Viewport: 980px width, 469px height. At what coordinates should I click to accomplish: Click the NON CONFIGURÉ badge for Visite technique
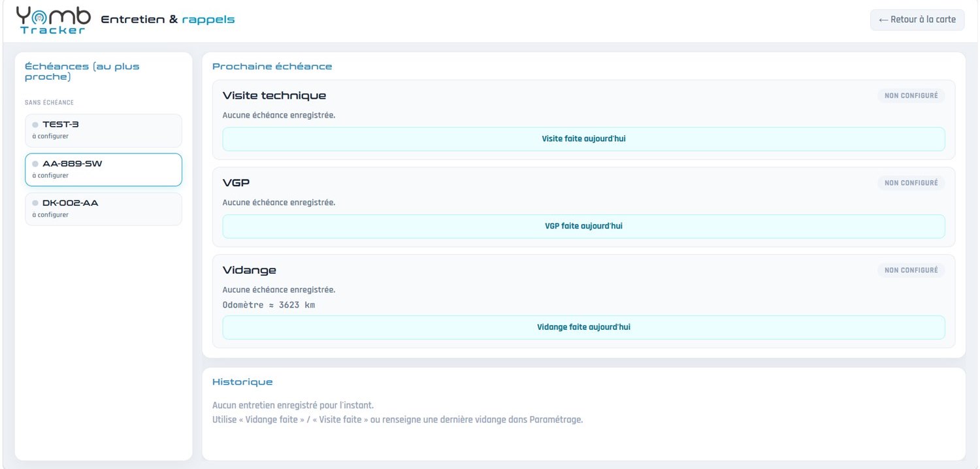911,95
